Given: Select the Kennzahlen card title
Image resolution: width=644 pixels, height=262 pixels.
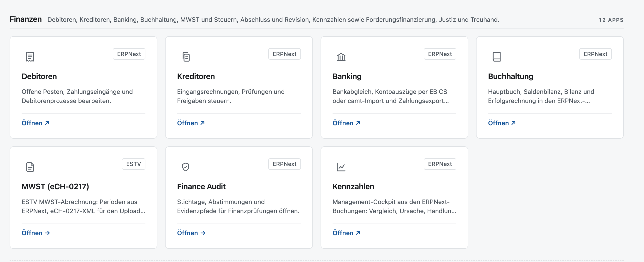Looking at the screenshot, I should coord(353,186).
